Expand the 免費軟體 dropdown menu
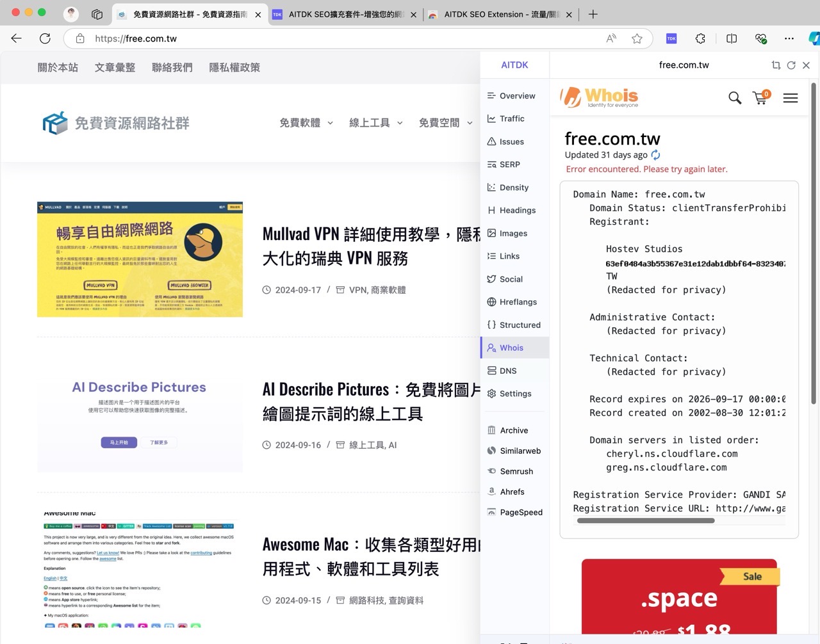 coord(306,123)
